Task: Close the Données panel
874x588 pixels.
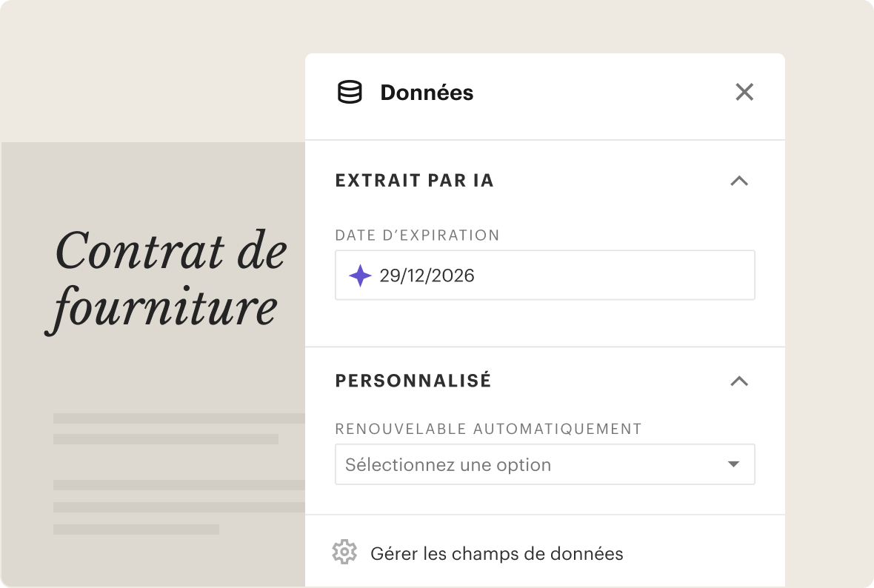Action: (x=744, y=92)
